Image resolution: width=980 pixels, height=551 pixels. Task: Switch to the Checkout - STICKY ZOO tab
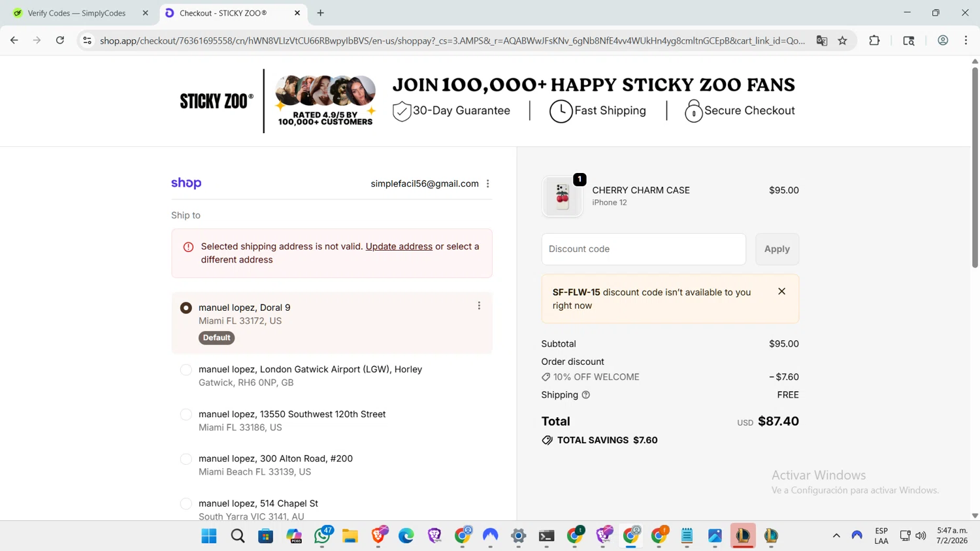point(233,13)
